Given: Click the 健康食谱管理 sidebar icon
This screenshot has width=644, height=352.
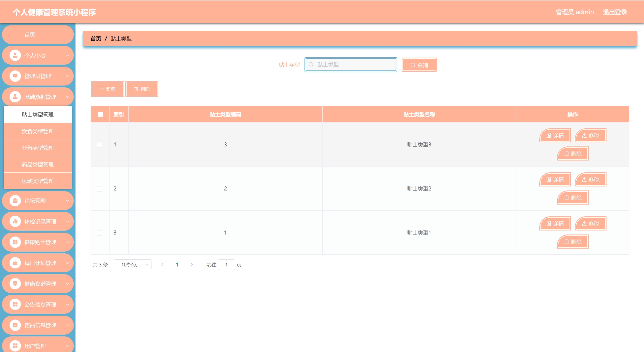Looking at the screenshot, I should coord(15,284).
